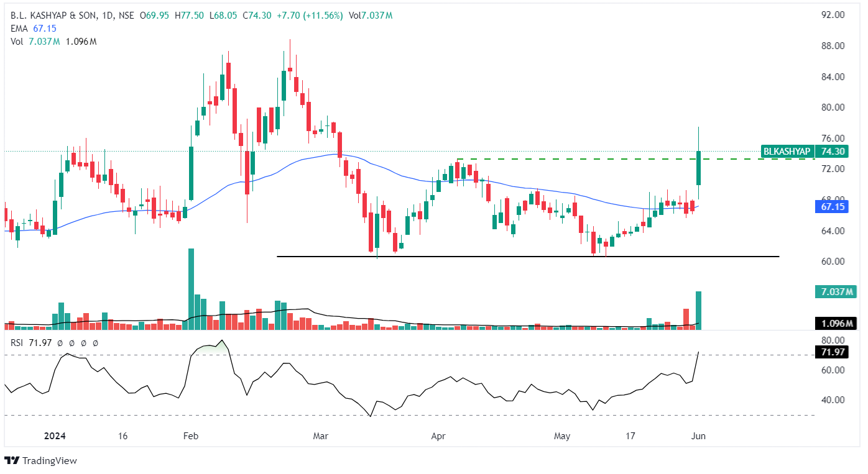This screenshot has width=868, height=474.
Task: Click the latest large green candlestick
Action: click(x=699, y=168)
